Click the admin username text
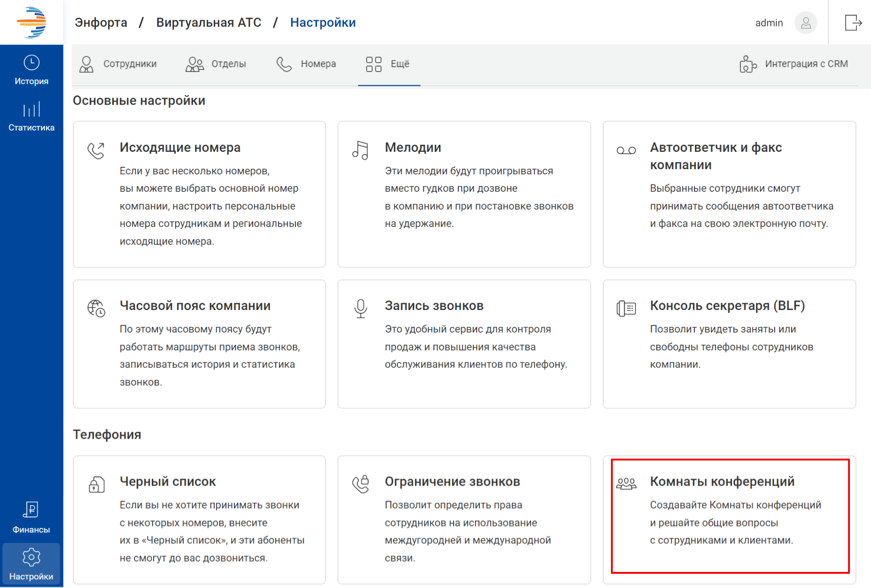The height and width of the screenshot is (588, 871). tap(769, 23)
